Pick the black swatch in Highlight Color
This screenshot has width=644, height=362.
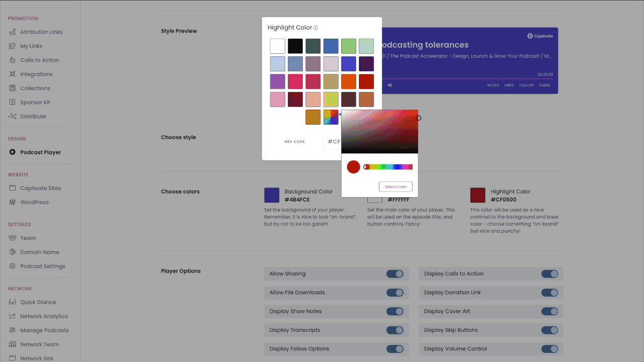pos(295,46)
